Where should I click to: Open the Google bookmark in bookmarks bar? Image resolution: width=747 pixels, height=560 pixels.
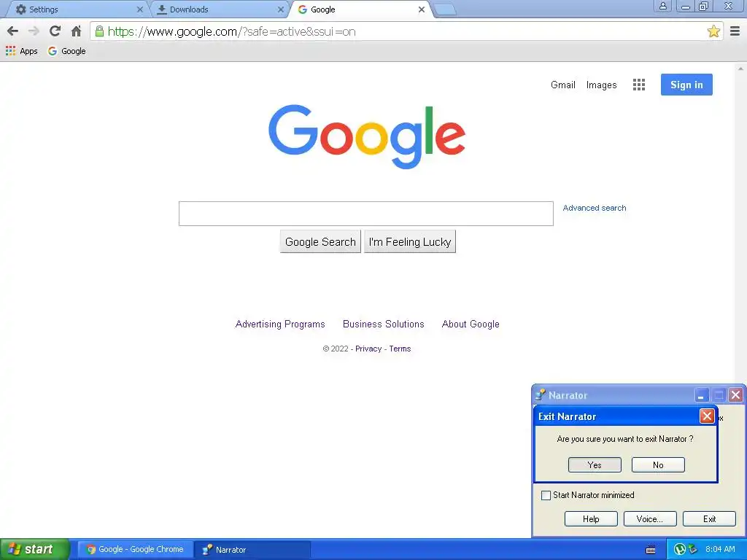click(66, 51)
